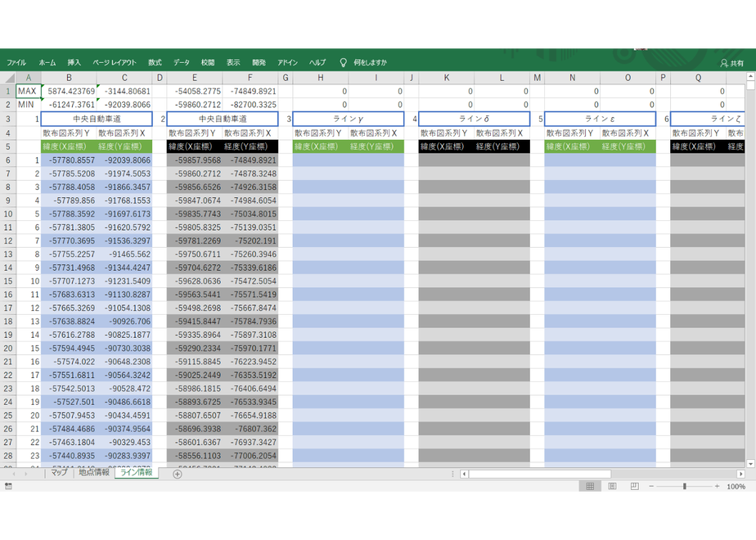The image size is (756, 540).
Task: Switch to Page Layout view icon
Action: pos(612,487)
